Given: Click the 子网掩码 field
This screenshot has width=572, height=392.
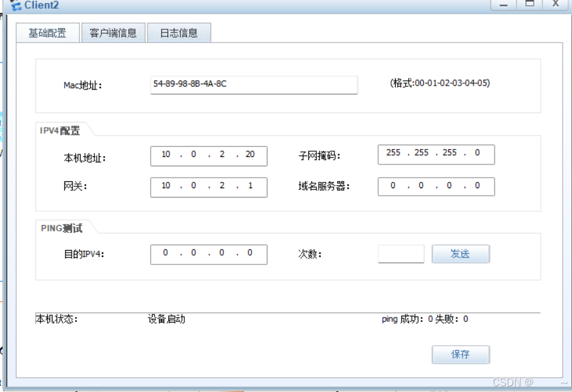Looking at the screenshot, I should click(x=436, y=154).
